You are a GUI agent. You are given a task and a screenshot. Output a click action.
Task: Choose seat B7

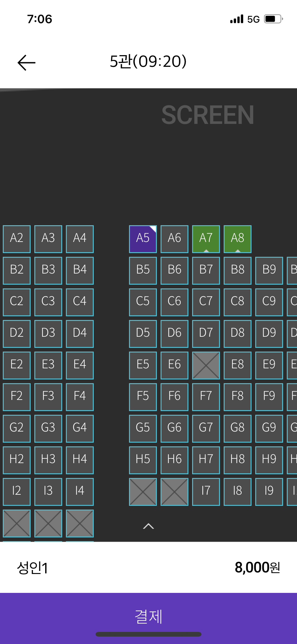[x=206, y=271]
